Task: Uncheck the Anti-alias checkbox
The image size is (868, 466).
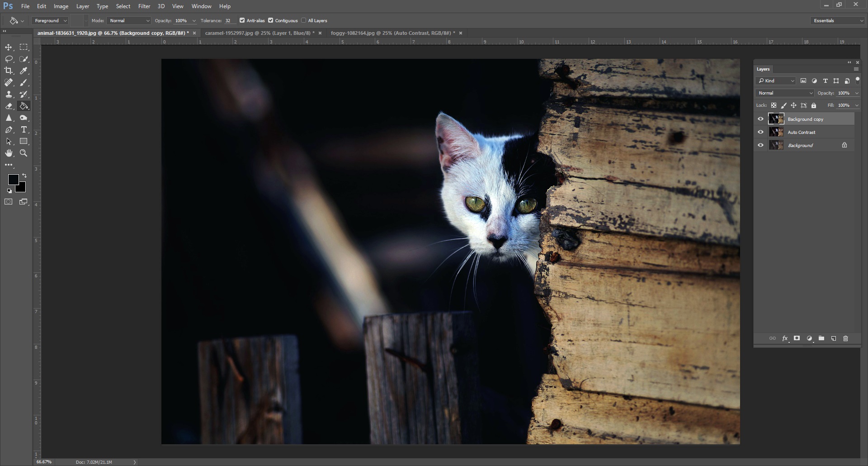Action: pos(242,20)
